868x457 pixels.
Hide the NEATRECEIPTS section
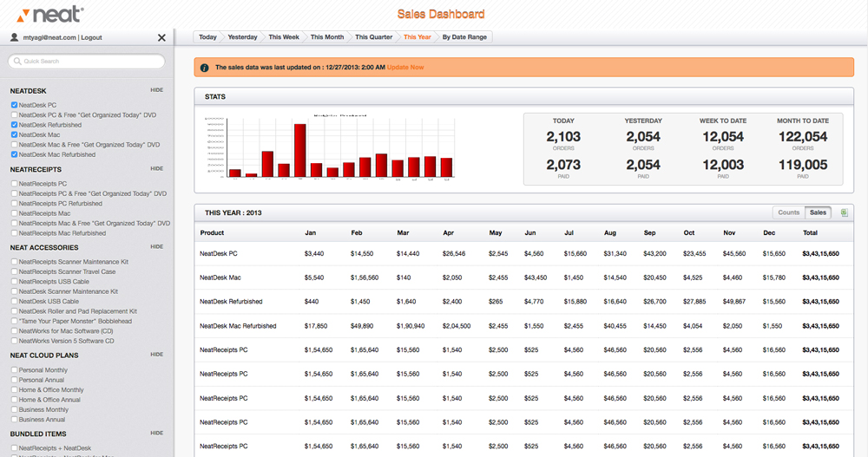[156, 168]
